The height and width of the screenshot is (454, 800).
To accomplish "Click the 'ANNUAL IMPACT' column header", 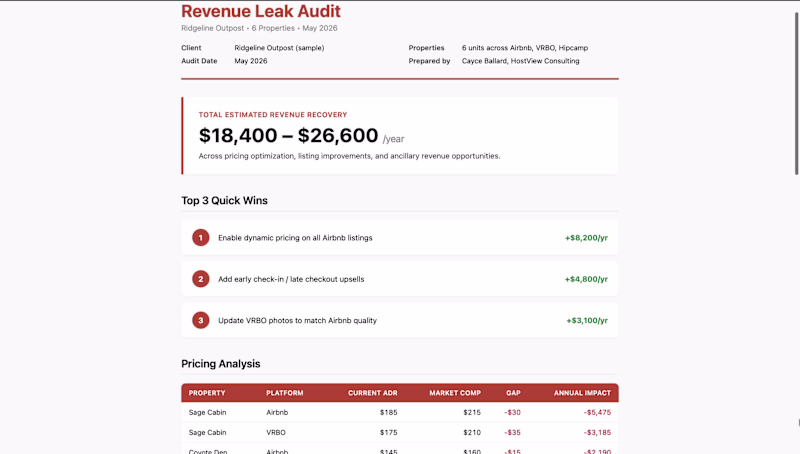I will point(582,393).
